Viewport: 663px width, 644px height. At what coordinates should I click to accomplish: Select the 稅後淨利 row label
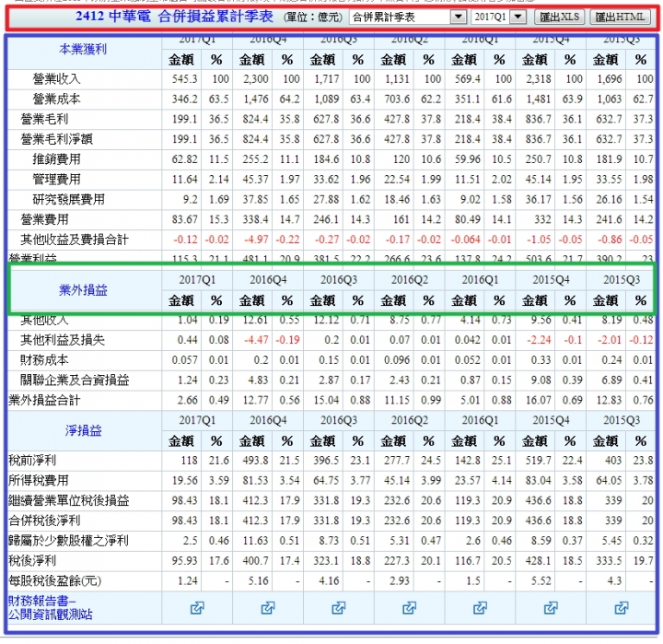point(32,561)
